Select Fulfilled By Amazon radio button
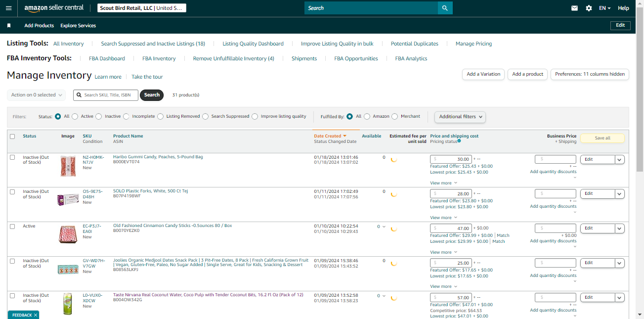Image resolution: width=644 pixels, height=319 pixels. coord(367,117)
